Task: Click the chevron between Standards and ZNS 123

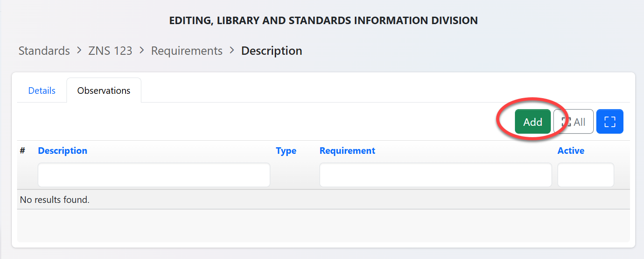Action: coord(79,50)
